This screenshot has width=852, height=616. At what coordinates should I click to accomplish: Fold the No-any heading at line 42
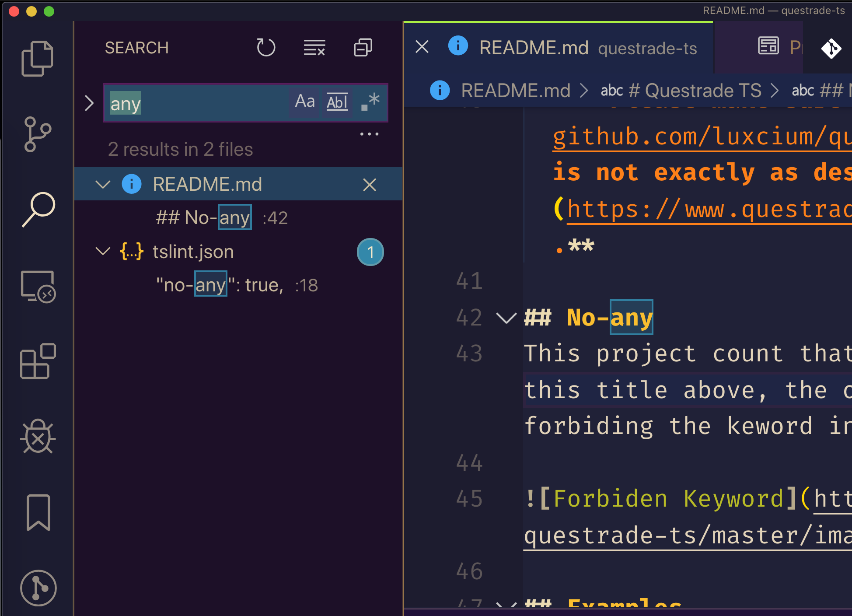click(506, 317)
